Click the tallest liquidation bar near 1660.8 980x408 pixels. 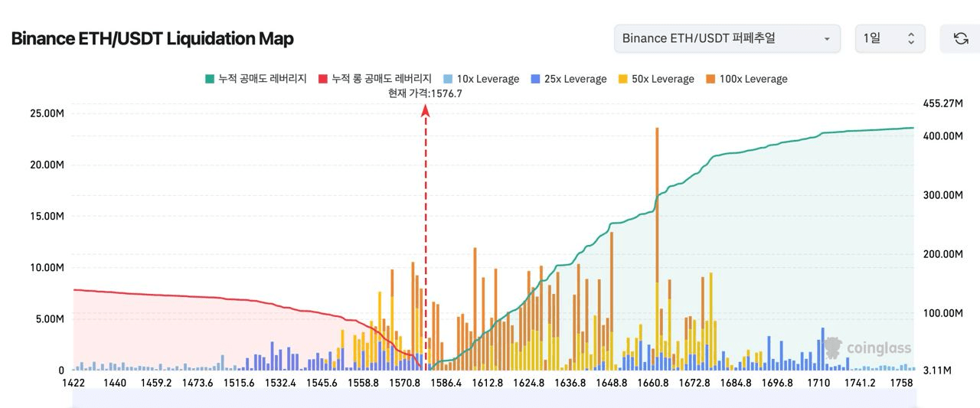click(657, 249)
